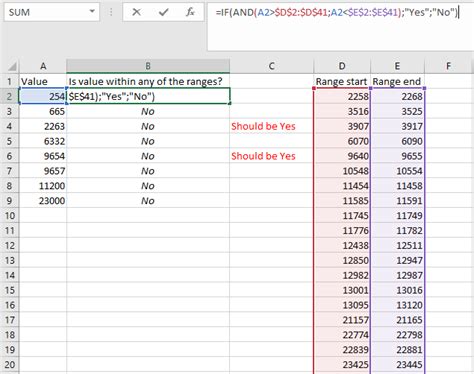474x374 pixels.
Task: Select range end cell 3917
Action: (x=397, y=126)
